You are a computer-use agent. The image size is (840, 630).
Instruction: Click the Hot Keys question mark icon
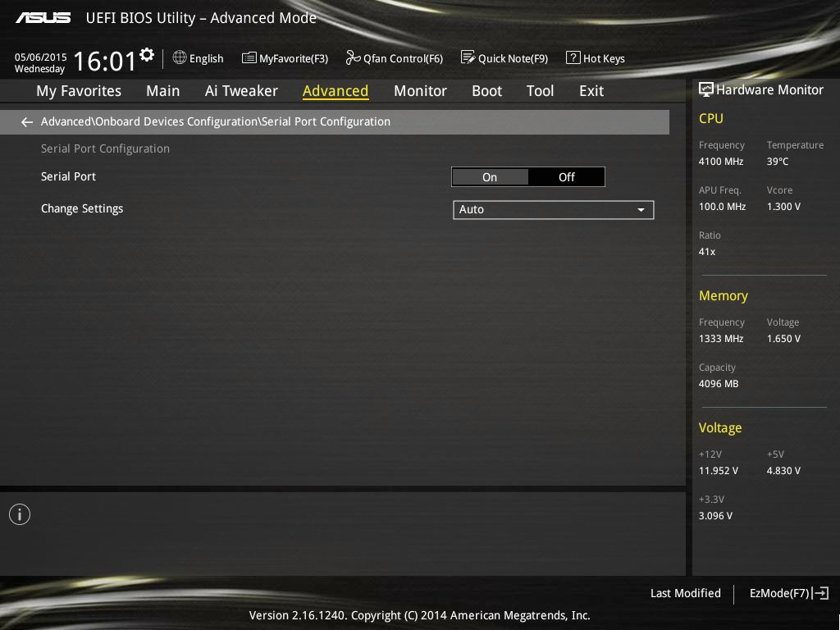click(573, 57)
